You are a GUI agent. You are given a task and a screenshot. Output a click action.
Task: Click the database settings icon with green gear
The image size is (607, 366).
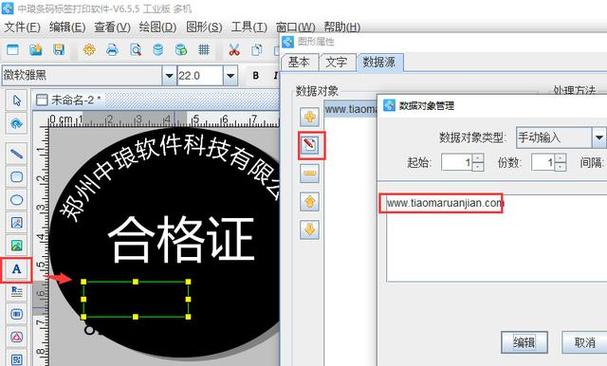pyautogui.click(x=181, y=50)
